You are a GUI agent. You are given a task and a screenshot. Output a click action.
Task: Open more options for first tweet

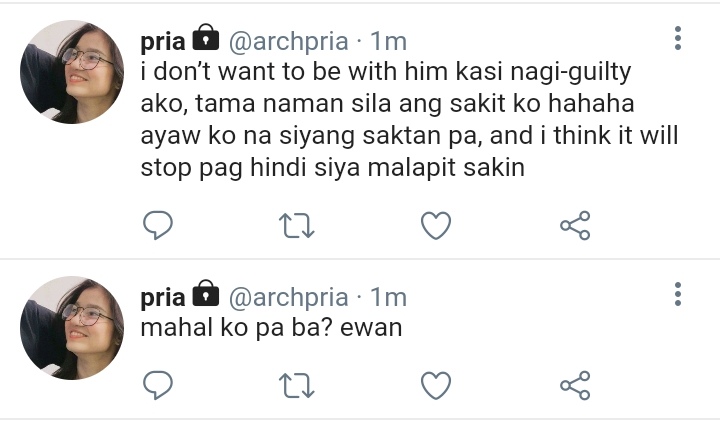point(678,38)
